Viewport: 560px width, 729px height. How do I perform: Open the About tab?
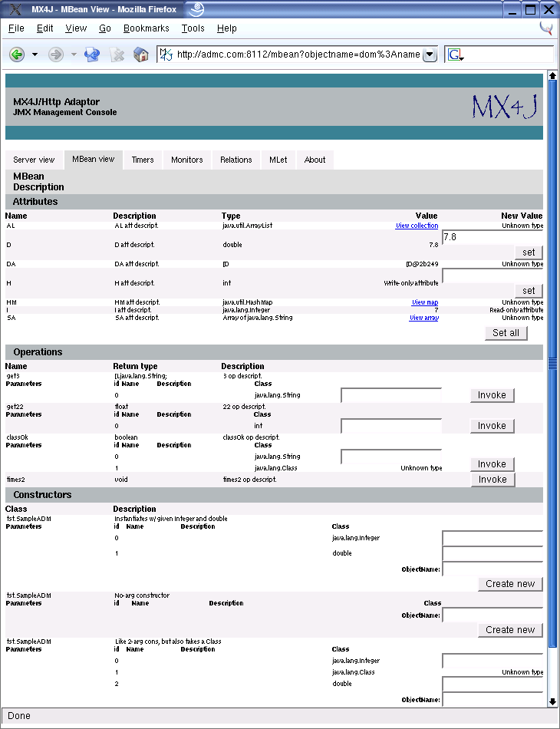tap(315, 160)
